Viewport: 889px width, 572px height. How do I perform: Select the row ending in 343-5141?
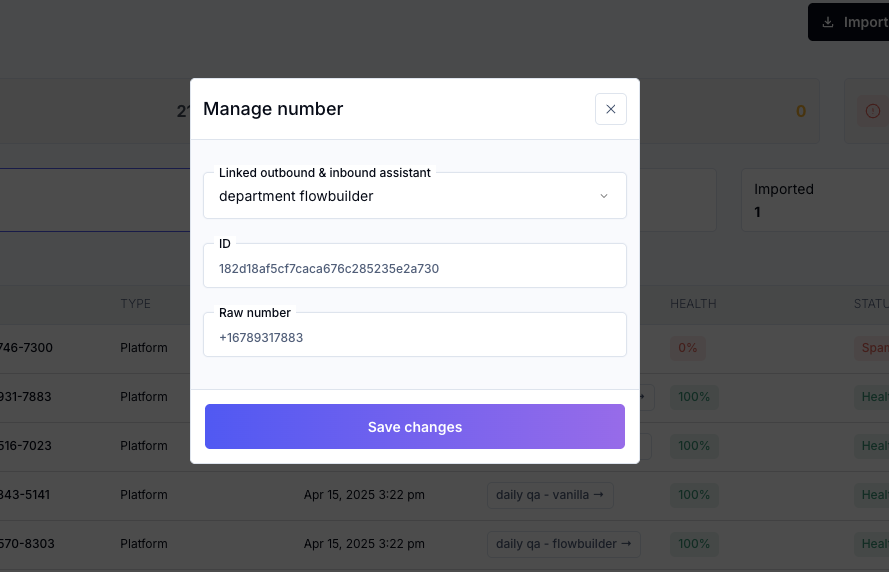click(x=444, y=495)
